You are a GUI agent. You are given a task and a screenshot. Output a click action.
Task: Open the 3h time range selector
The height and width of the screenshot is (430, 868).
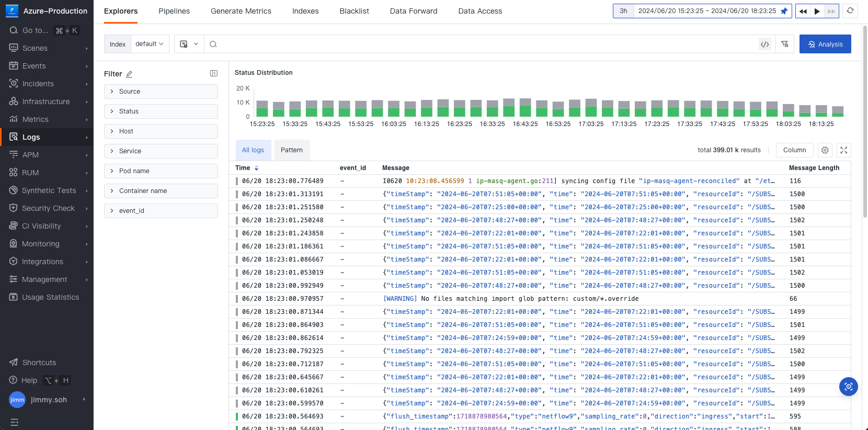pos(623,11)
